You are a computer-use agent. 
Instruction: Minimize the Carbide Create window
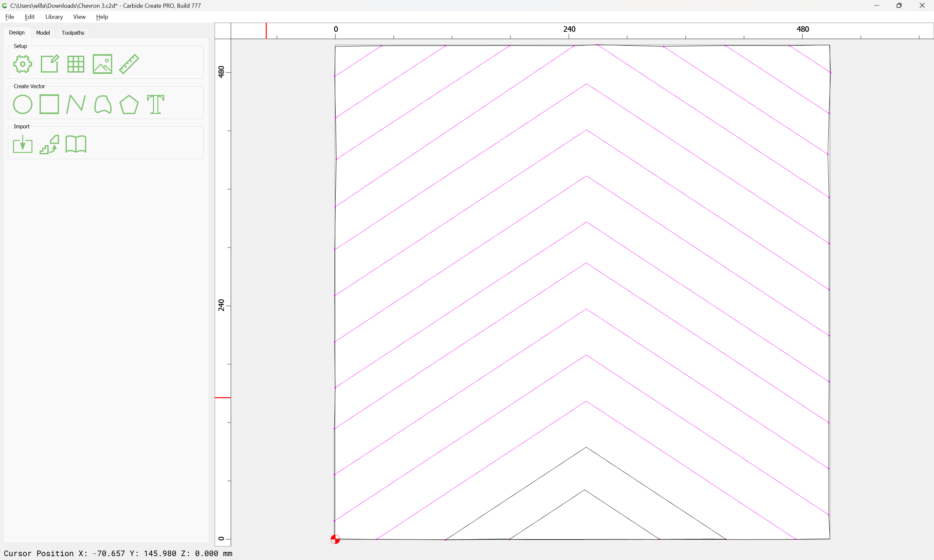[877, 6]
